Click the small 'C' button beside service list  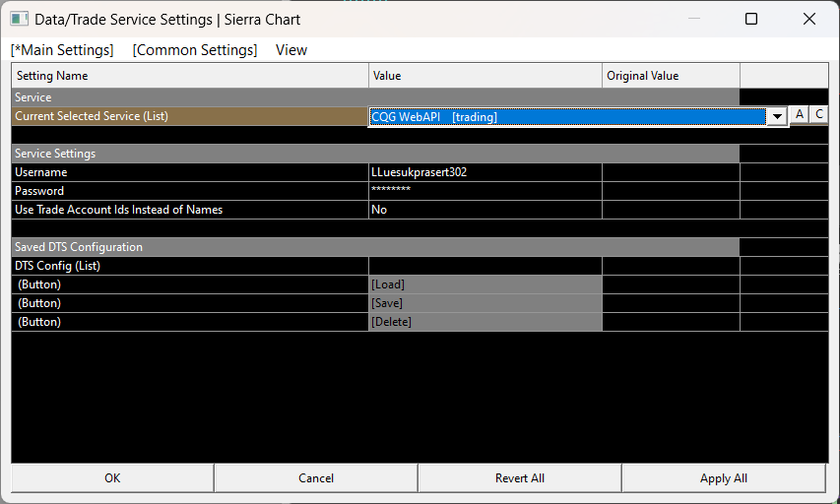(x=818, y=115)
